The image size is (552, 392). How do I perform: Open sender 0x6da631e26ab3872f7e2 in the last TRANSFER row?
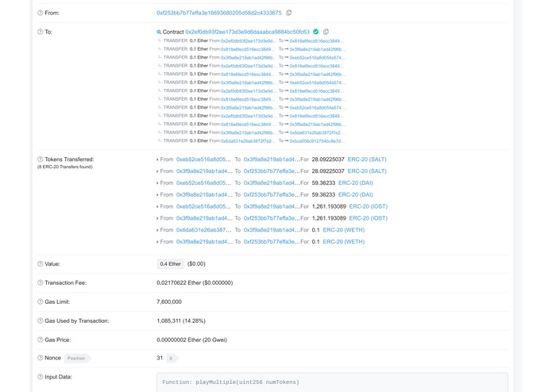pos(248,141)
